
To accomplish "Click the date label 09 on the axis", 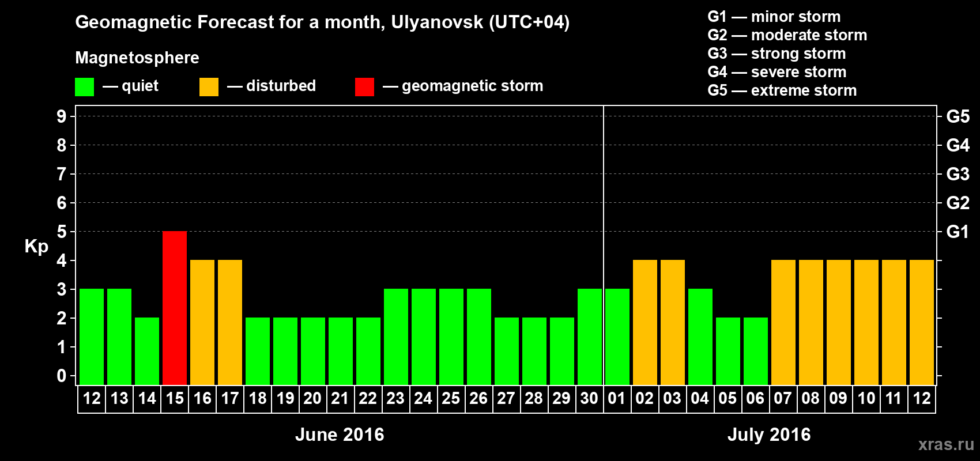I will (x=838, y=398).
